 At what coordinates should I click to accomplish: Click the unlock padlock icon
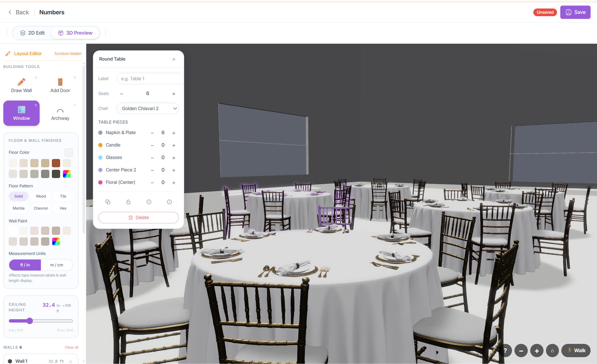[128, 202]
